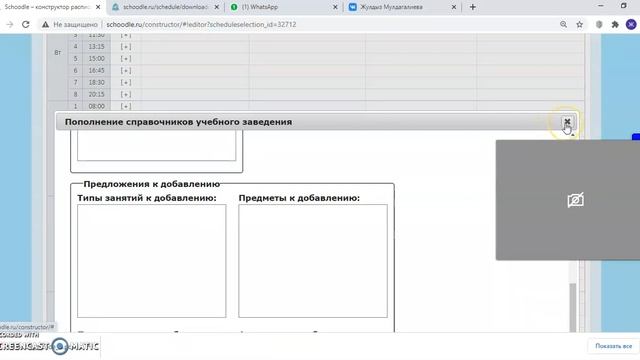
Task: Open the browser profile avatar
Action: click(631, 24)
